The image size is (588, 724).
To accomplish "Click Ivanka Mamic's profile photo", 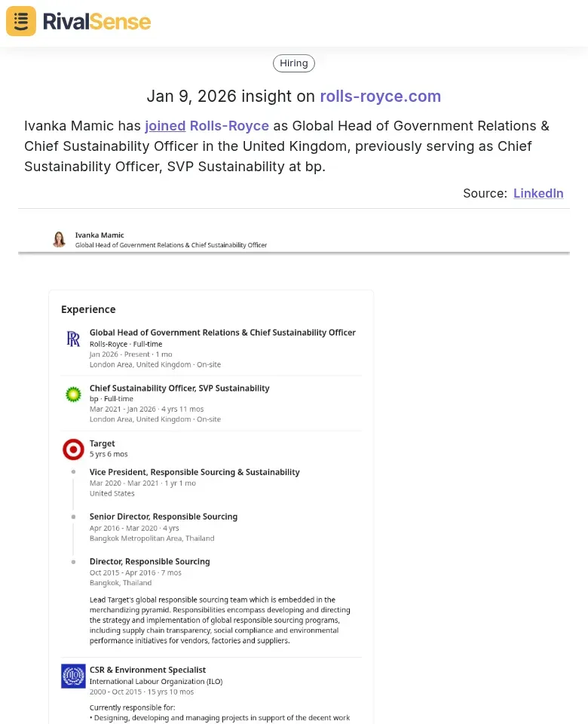I will click(x=59, y=240).
